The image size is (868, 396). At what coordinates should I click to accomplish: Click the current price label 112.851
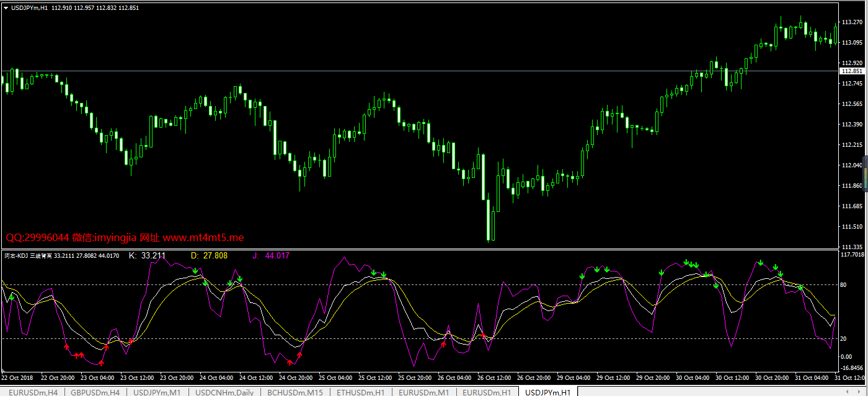click(852, 71)
